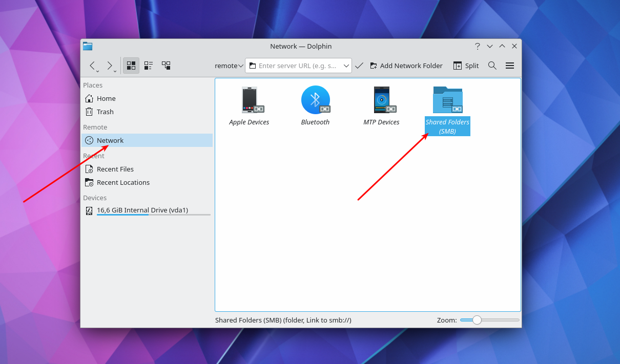The image size is (620, 364).
Task: Switch to Details tree view mode
Action: (x=166, y=66)
